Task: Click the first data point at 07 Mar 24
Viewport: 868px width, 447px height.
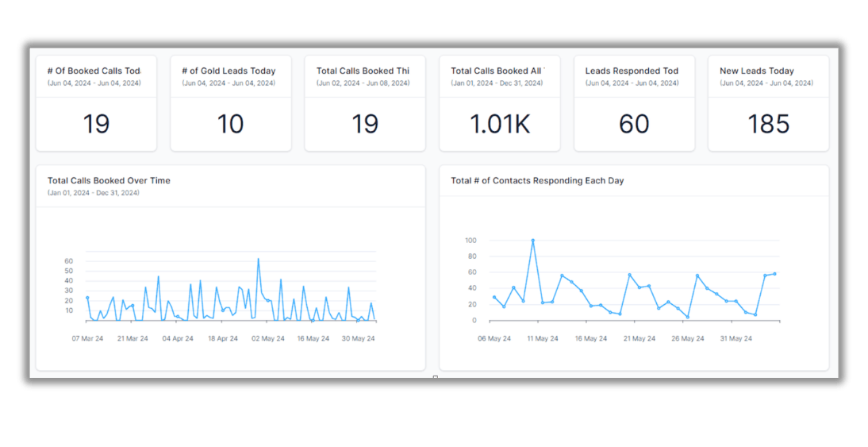Action: [87, 298]
